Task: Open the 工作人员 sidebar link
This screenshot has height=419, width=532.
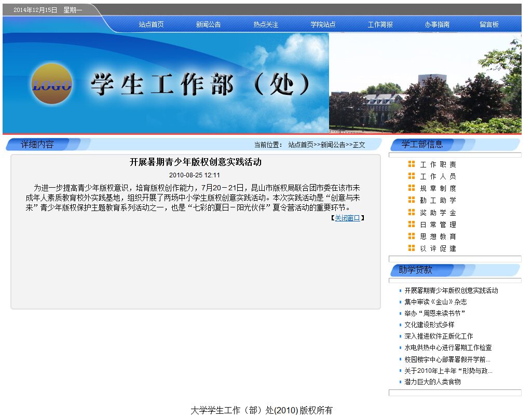Action: (x=438, y=176)
